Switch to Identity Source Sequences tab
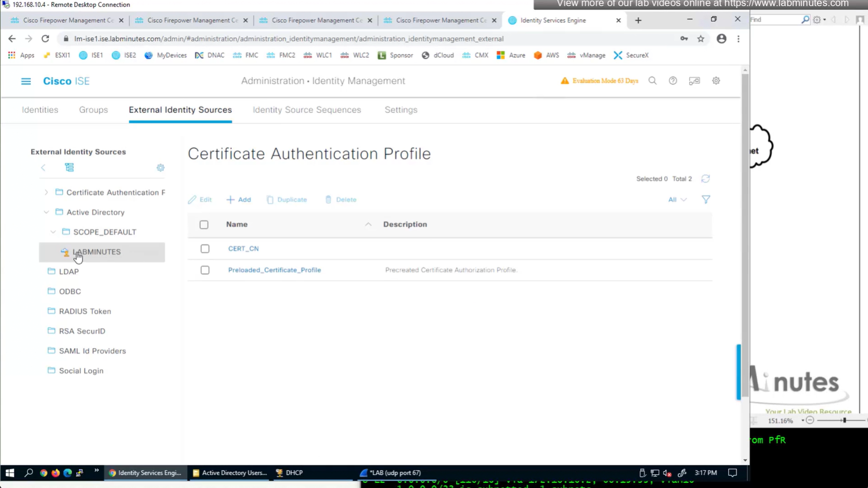The height and width of the screenshot is (488, 868). [306, 110]
